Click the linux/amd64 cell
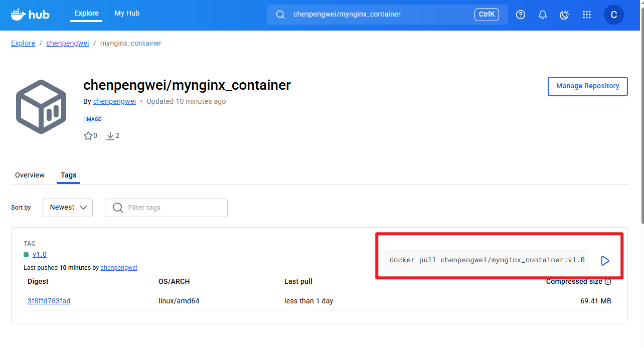This screenshot has height=348, width=644. [x=179, y=301]
